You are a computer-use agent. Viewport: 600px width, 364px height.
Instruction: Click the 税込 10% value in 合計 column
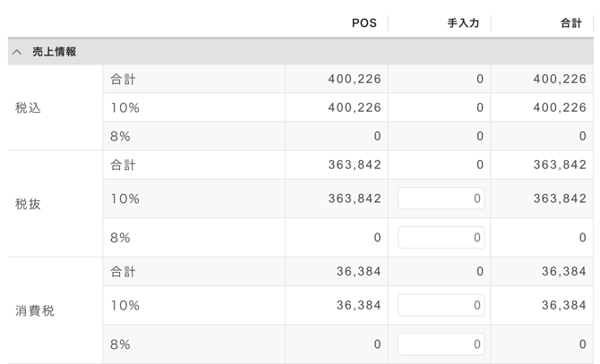tap(560, 107)
